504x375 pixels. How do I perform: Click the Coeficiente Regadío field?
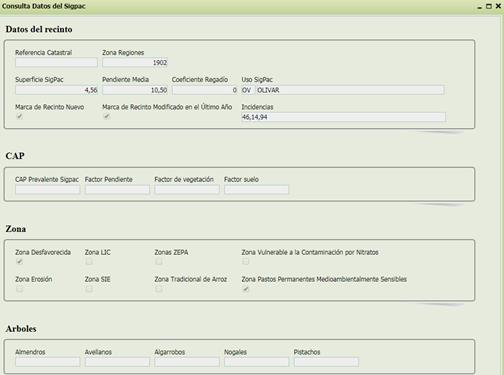(x=205, y=90)
